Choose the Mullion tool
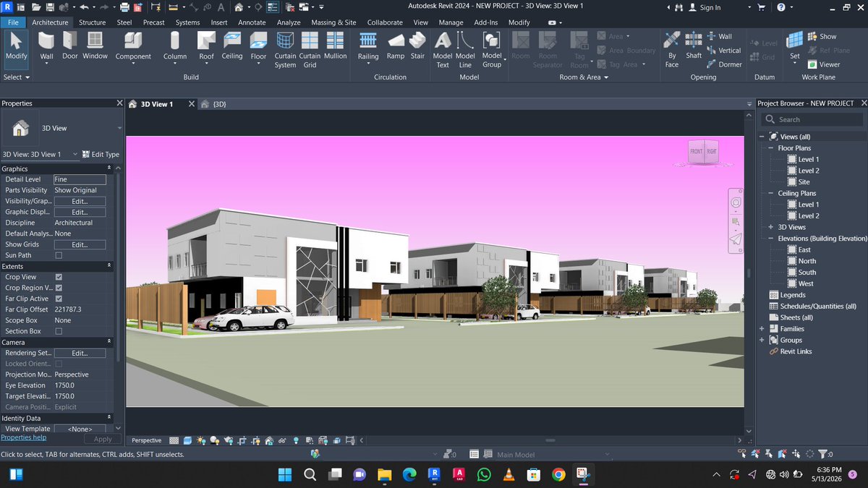Screen dimensions: 868x488 (335, 46)
